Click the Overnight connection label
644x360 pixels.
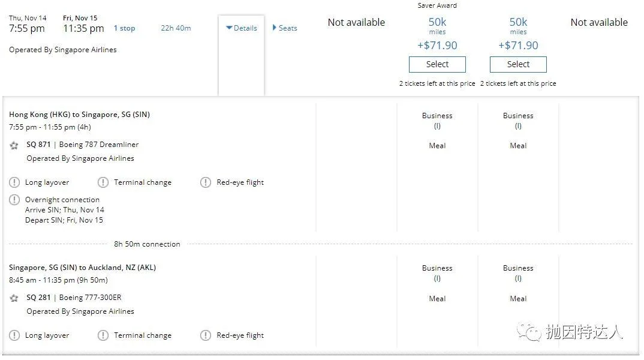(x=62, y=200)
